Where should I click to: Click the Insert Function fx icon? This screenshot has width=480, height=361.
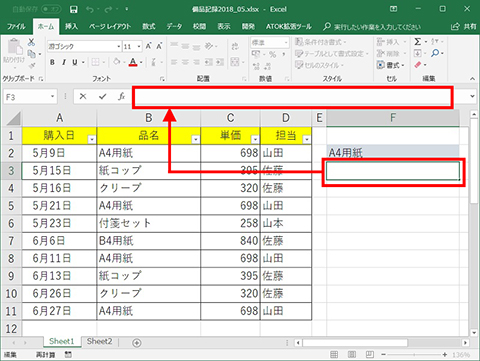click(x=121, y=97)
